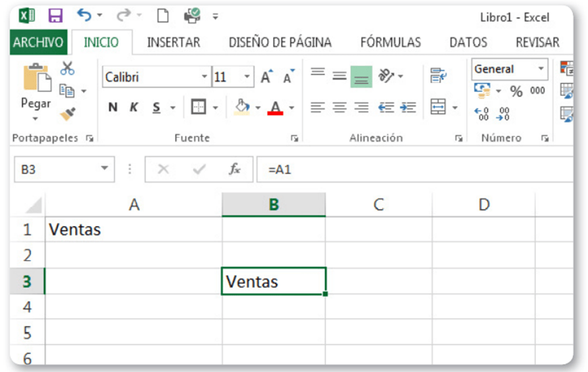Align cell text left

click(318, 108)
